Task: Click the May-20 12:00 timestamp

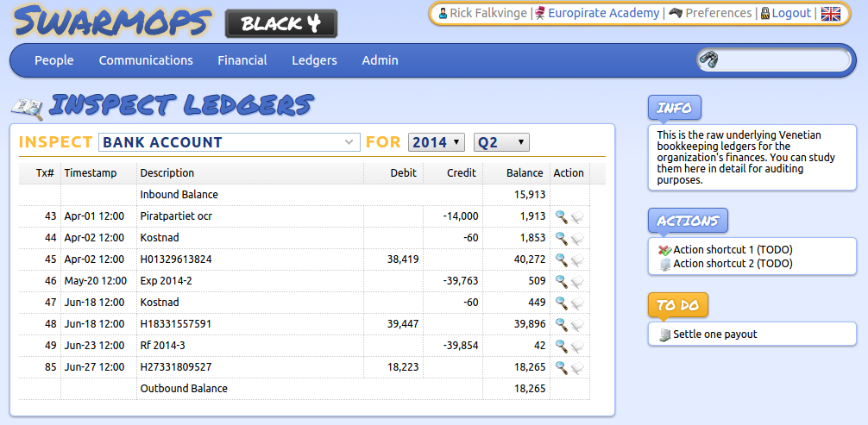Action: 96,281
